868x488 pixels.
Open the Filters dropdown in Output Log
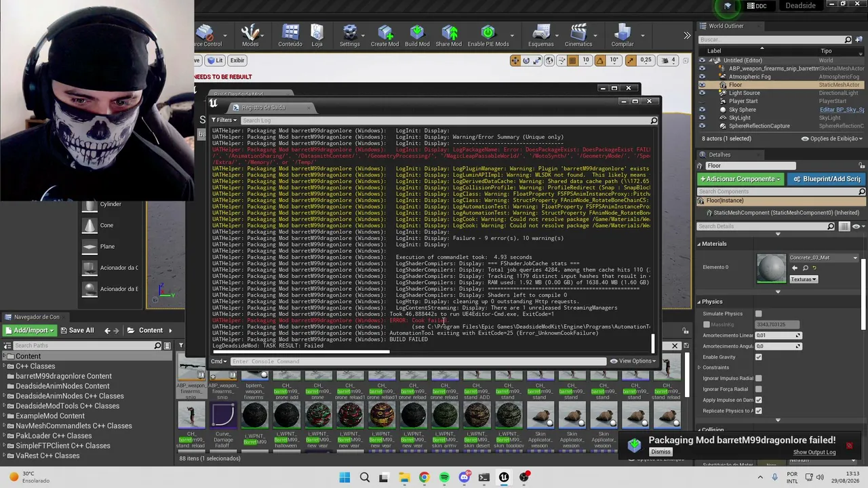[223, 120]
